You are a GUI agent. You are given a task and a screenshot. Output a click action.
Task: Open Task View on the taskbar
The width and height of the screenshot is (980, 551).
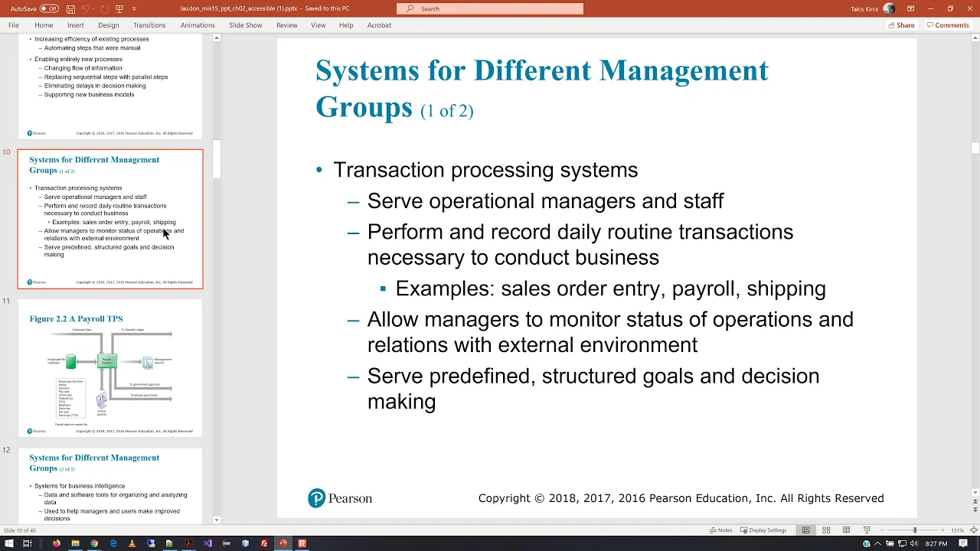click(x=27, y=543)
